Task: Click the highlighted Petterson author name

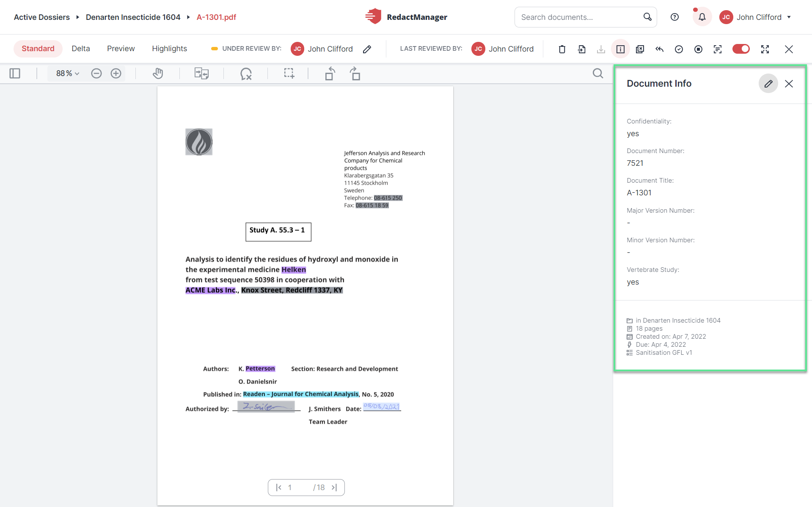Action: point(260,369)
